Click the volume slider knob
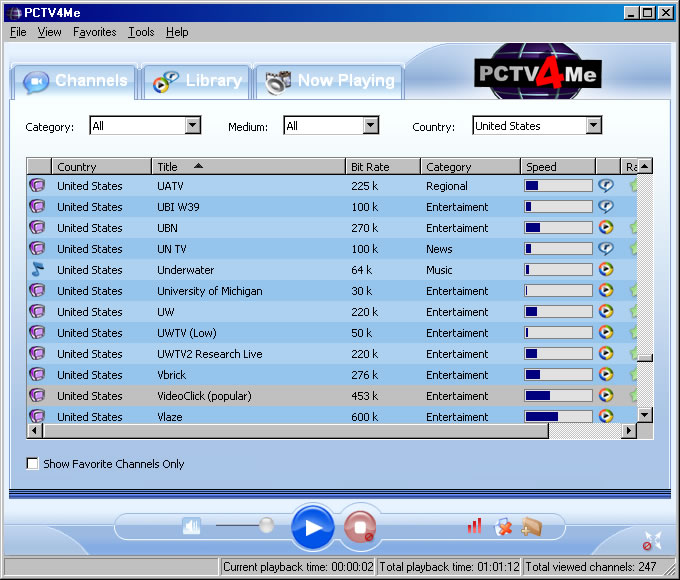Screen dimensions: 680x580 pyautogui.click(x=266, y=525)
